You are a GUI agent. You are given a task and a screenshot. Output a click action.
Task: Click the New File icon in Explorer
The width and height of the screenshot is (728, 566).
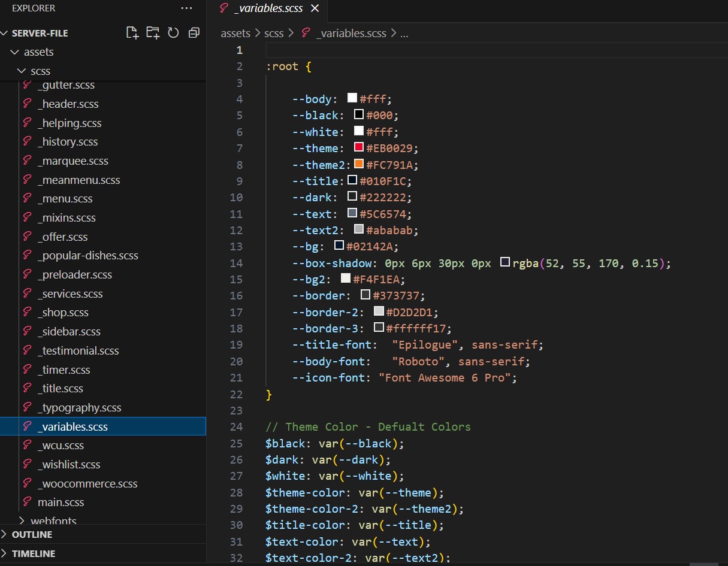pyautogui.click(x=132, y=33)
